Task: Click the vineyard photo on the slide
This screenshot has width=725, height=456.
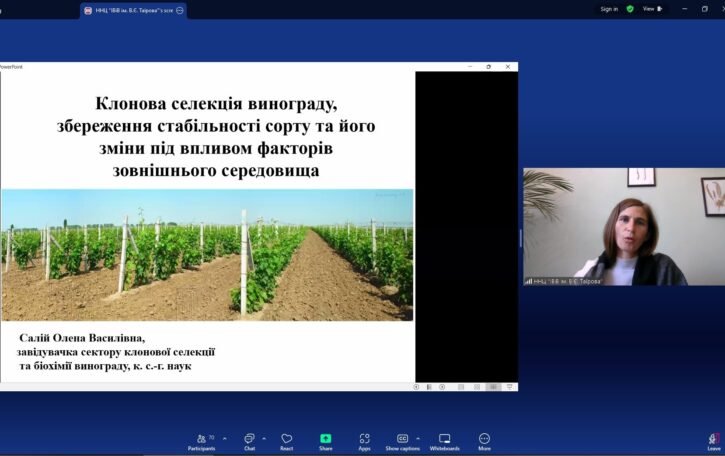Action: (x=207, y=254)
